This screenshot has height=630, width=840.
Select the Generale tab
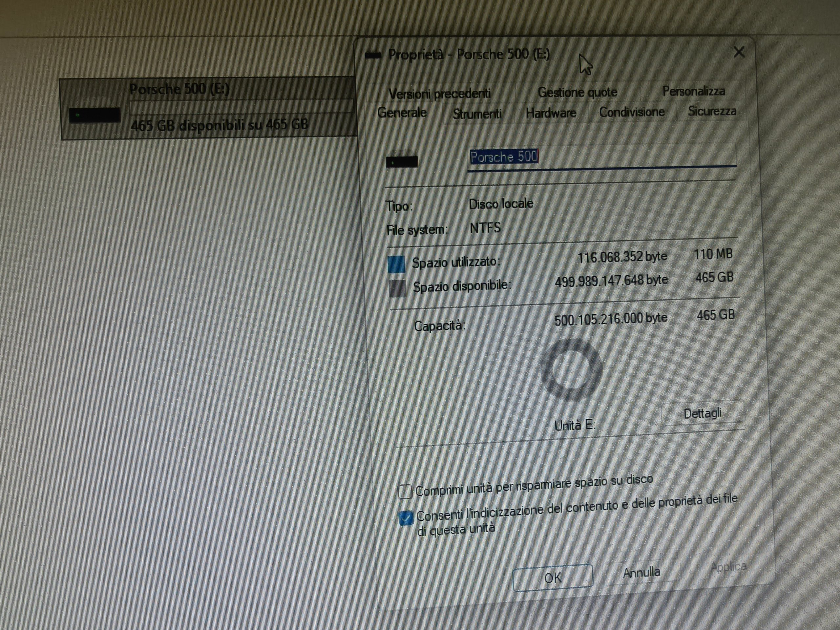[402, 113]
